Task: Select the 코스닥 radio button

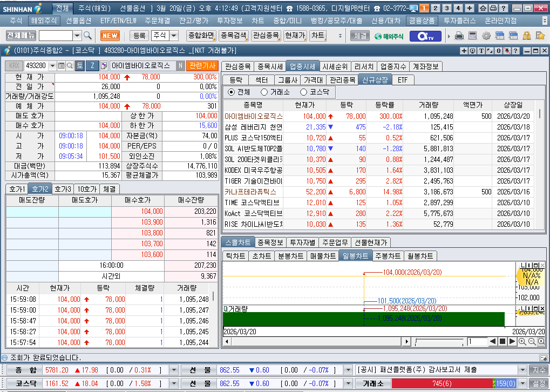Action: 303,92
